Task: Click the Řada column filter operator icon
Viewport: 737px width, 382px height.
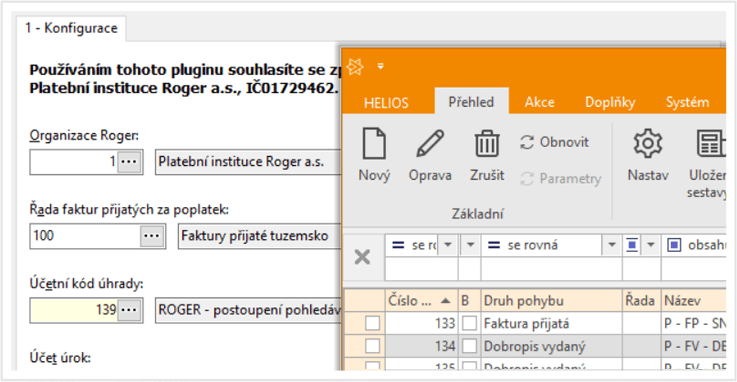Action: pos(632,245)
